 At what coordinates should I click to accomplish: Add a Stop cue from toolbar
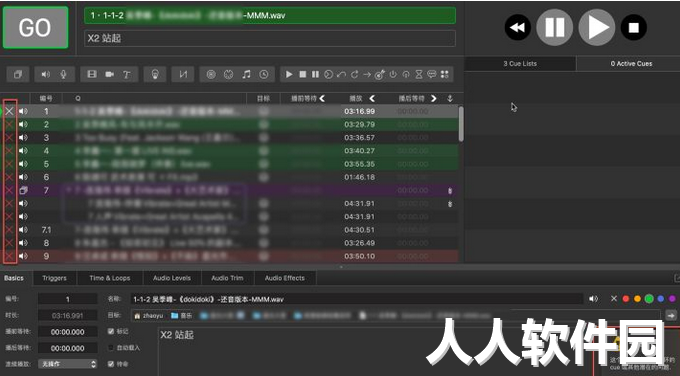coord(303,75)
